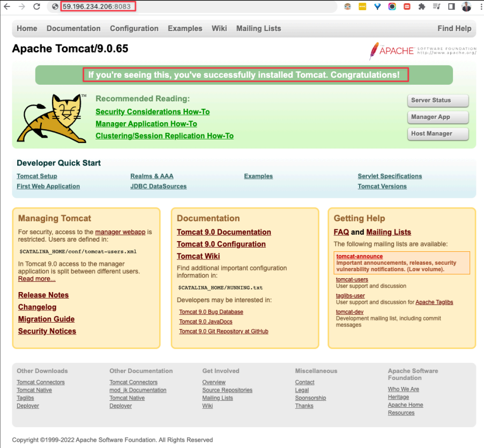Open Configuration in the top navigation
484x448 pixels.
point(134,28)
